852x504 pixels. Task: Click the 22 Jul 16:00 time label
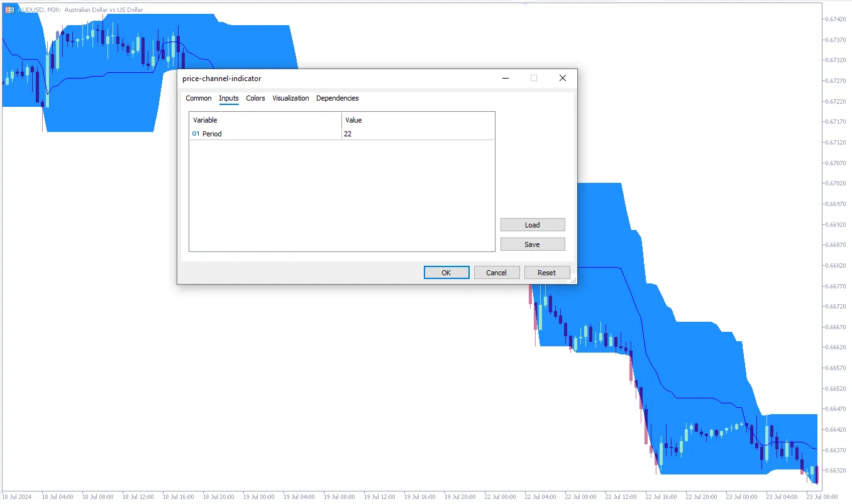(661, 496)
